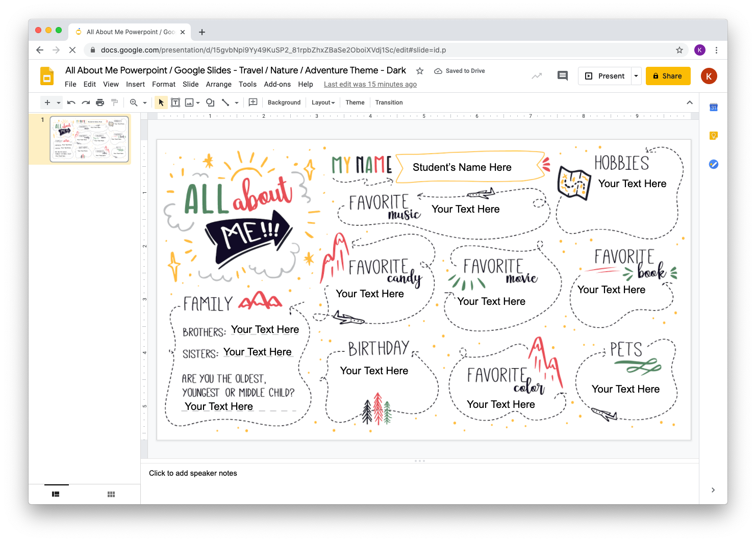Open the Print icon
Viewport: 756px width, 542px height.
point(100,102)
